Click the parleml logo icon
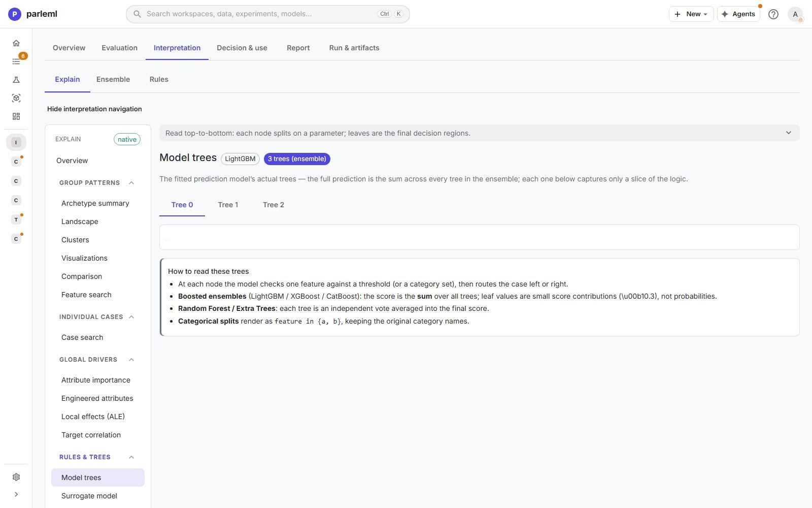Viewport: 812px width, 508px height. click(15, 14)
